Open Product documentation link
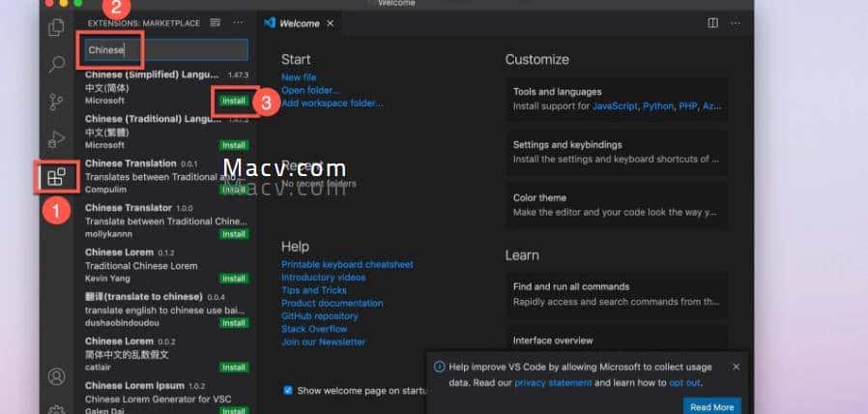 (x=333, y=303)
